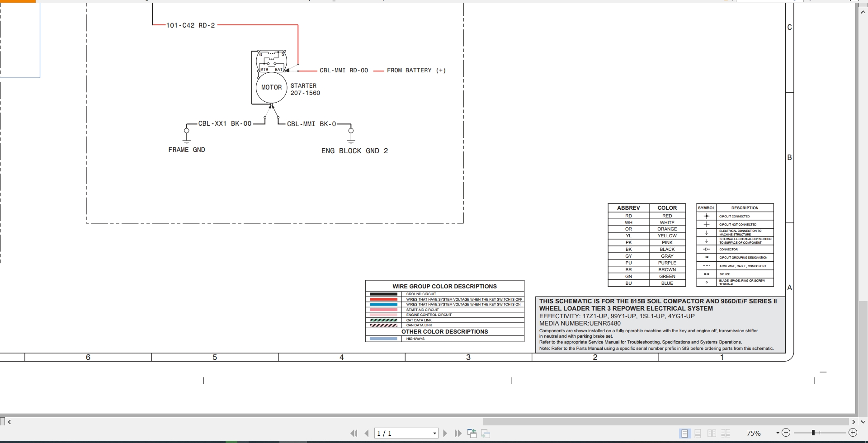Click the PURPLE color cell

[667, 263]
